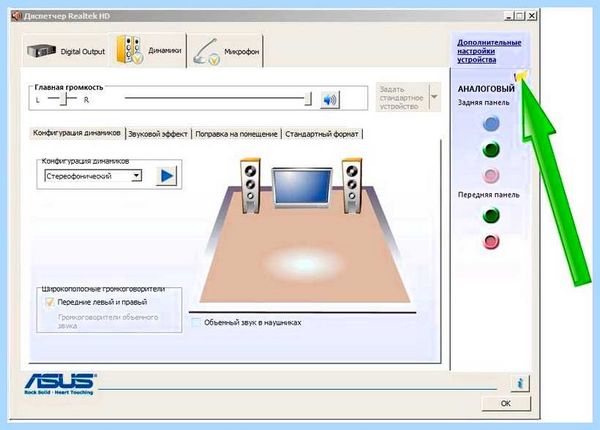600x430 pixels.
Task: Click the Realtek icon in title bar
Action: point(17,16)
